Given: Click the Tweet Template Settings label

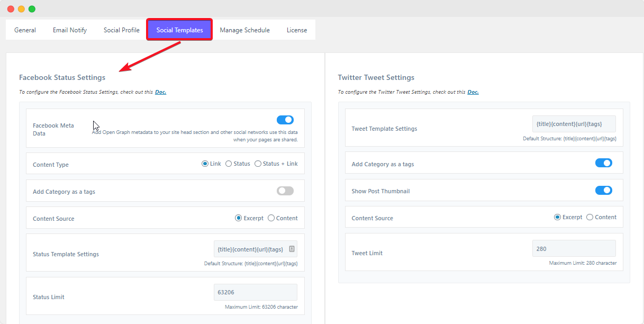Looking at the screenshot, I should (x=384, y=129).
